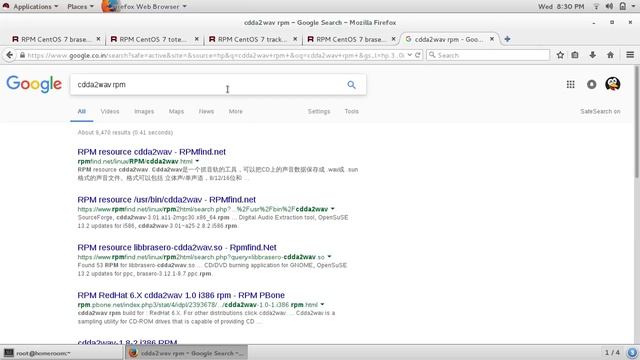Open 'RPM resource cdda2wav - RPMfind.net' link
Viewport: 640px width, 360px height.
151,152
